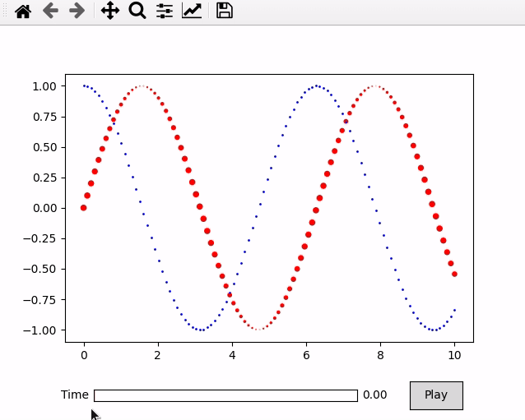Click the x-axis label 6
The height and width of the screenshot is (420, 525).
click(306, 355)
